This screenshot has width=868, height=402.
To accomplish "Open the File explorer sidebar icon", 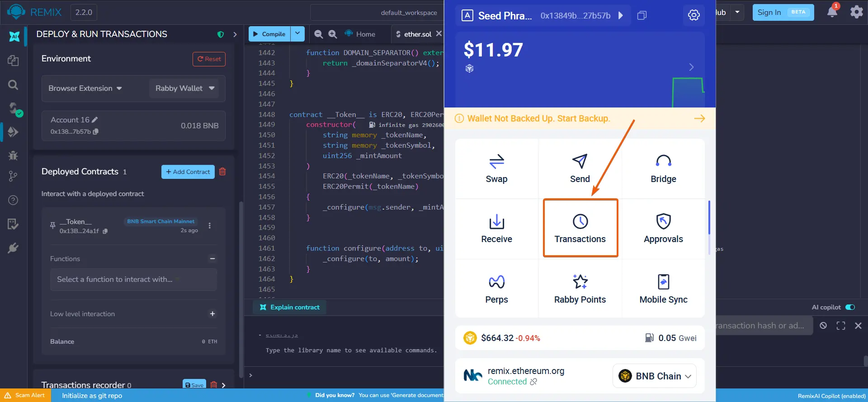I will 13,61.
